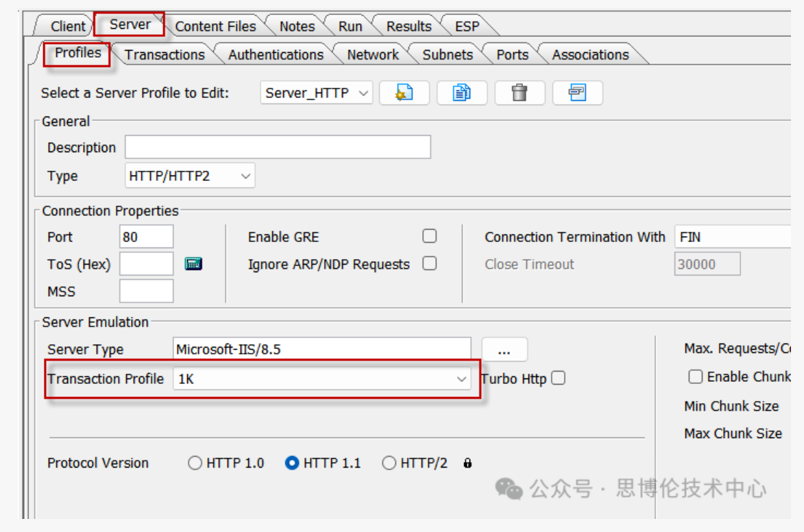The height and width of the screenshot is (532, 804).
Task: Open the Transactions sub-tab
Action: (165, 55)
